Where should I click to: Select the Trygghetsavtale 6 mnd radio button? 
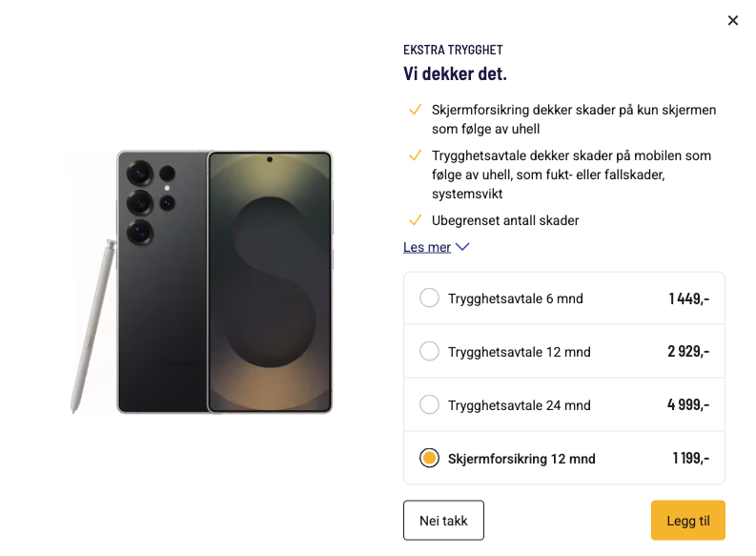click(x=429, y=299)
